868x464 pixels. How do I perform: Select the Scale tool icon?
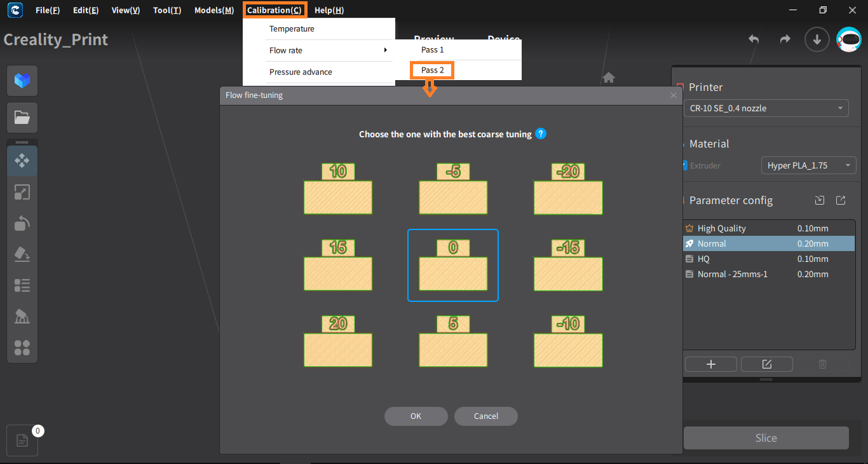tap(22, 192)
